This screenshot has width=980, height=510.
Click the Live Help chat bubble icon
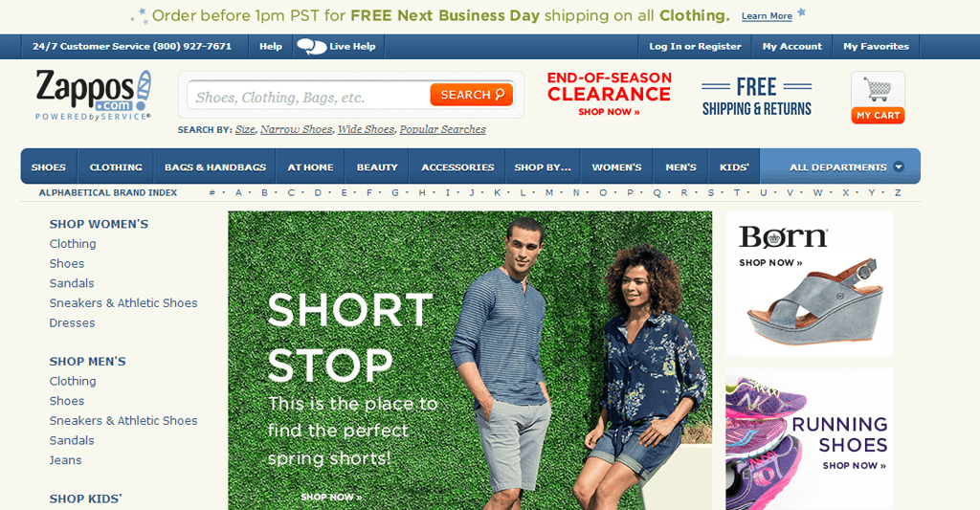point(311,47)
